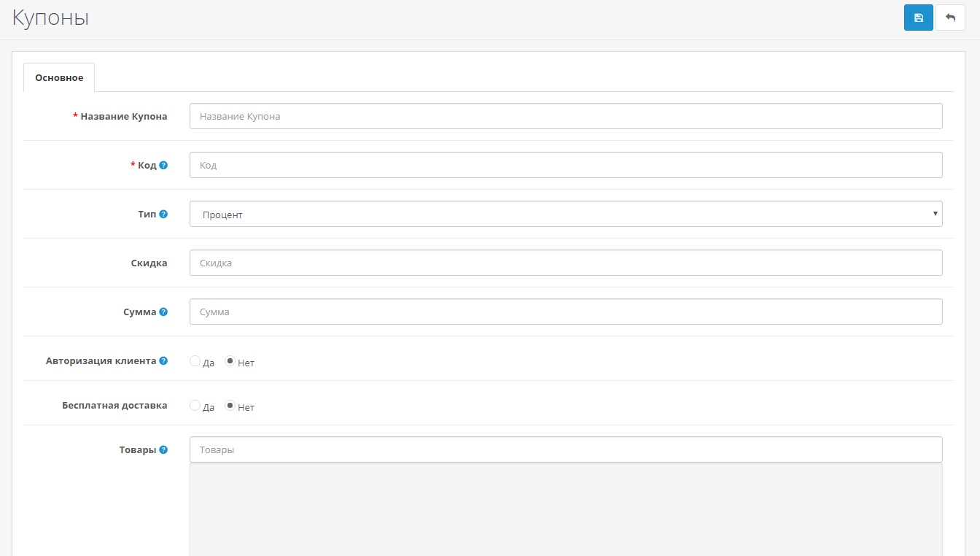Screen dimensions: 980x556
Task: Click the Купоны page heading
Action: click(x=50, y=18)
